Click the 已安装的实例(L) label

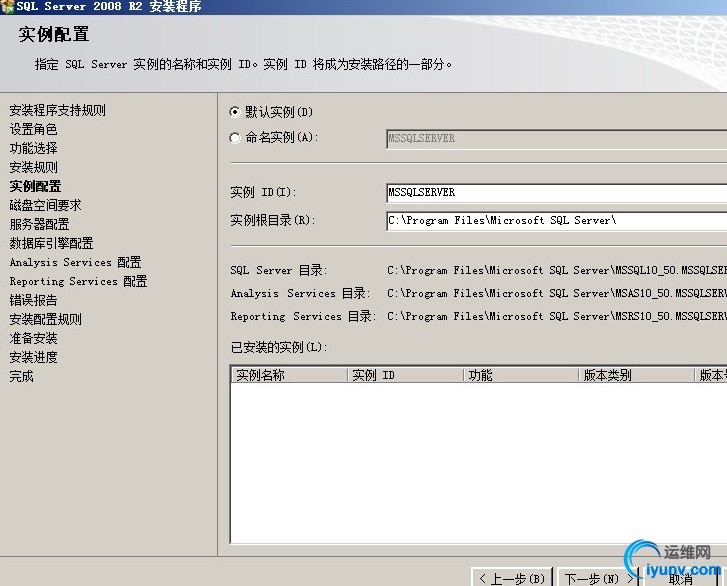pos(279,347)
